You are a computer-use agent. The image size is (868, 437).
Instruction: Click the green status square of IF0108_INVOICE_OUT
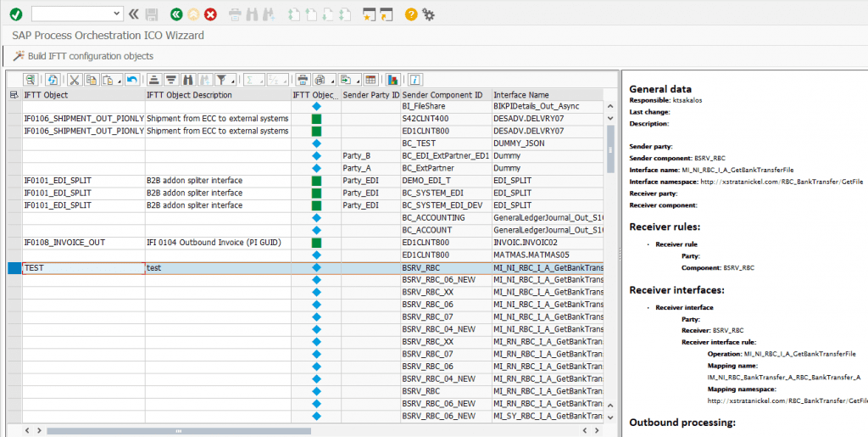click(316, 243)
